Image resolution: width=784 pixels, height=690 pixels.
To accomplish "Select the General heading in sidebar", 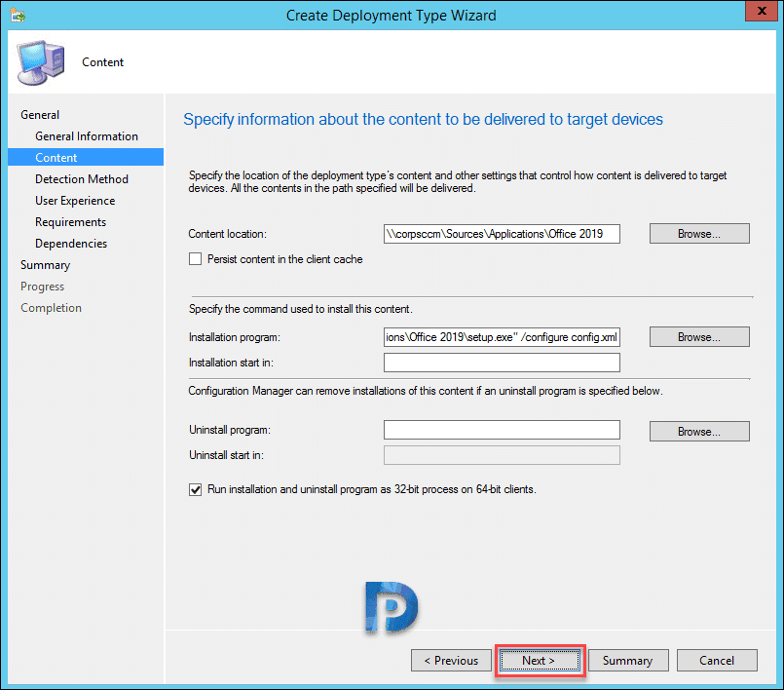I will point(40,115).
